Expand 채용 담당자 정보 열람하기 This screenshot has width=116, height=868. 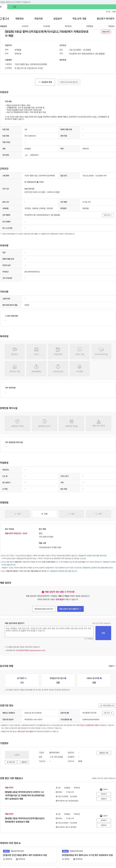coord(70,609)
